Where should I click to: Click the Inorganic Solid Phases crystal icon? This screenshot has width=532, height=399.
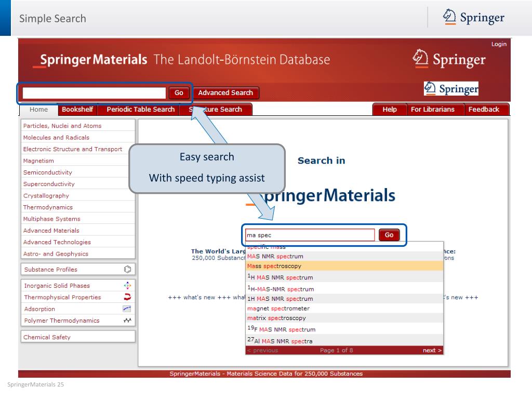pos(128,286)
